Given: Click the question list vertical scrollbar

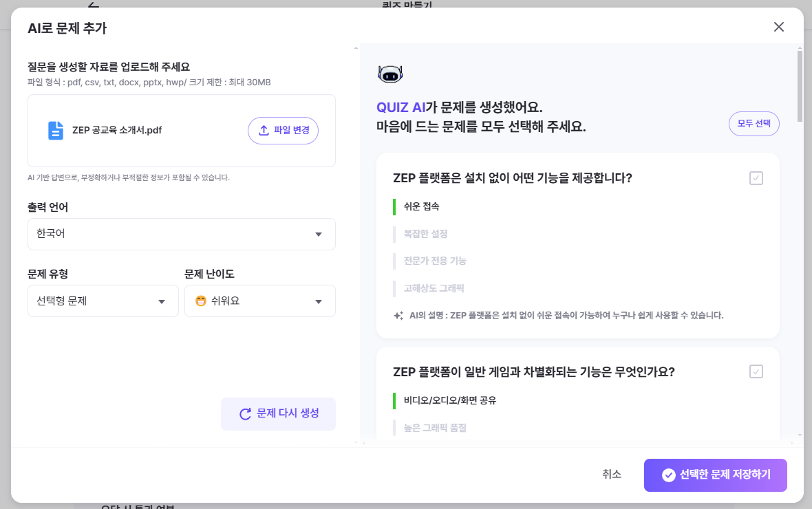Looking at the screenshot, I should (x=800, y=86).
